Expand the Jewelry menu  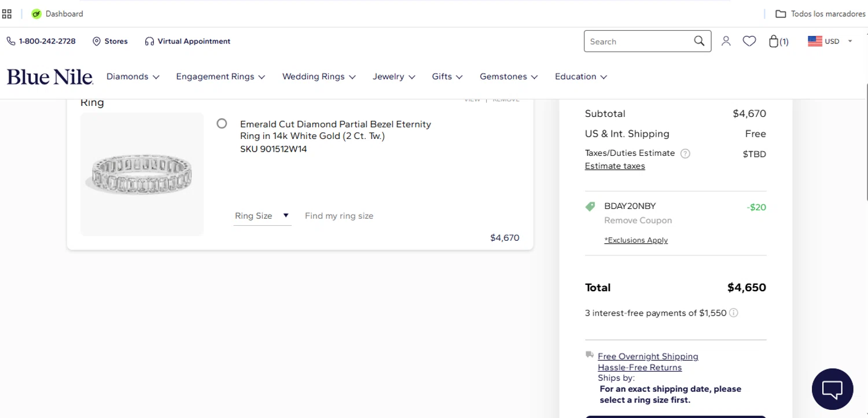[394, 76]
